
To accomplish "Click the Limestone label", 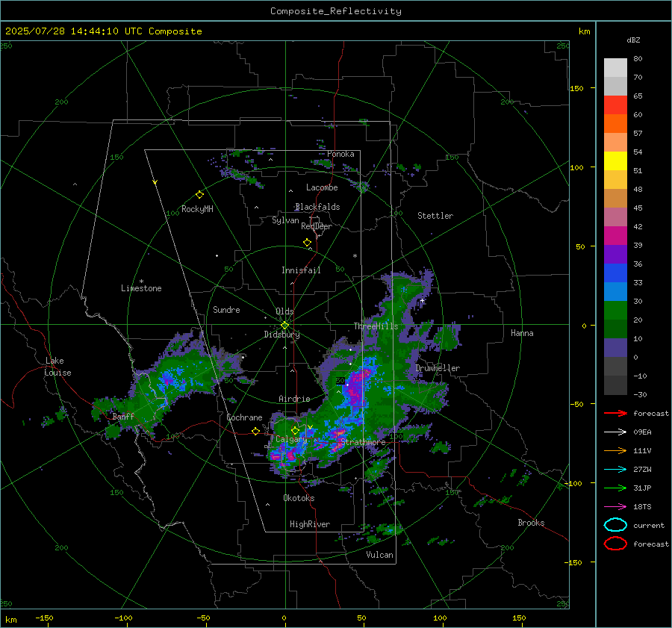I will click(141, 288).
